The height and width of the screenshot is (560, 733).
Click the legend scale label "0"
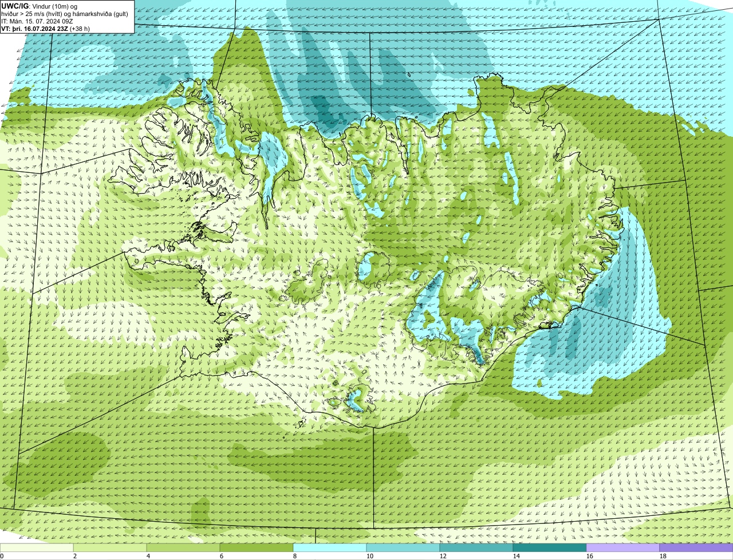tap(2, 556)
